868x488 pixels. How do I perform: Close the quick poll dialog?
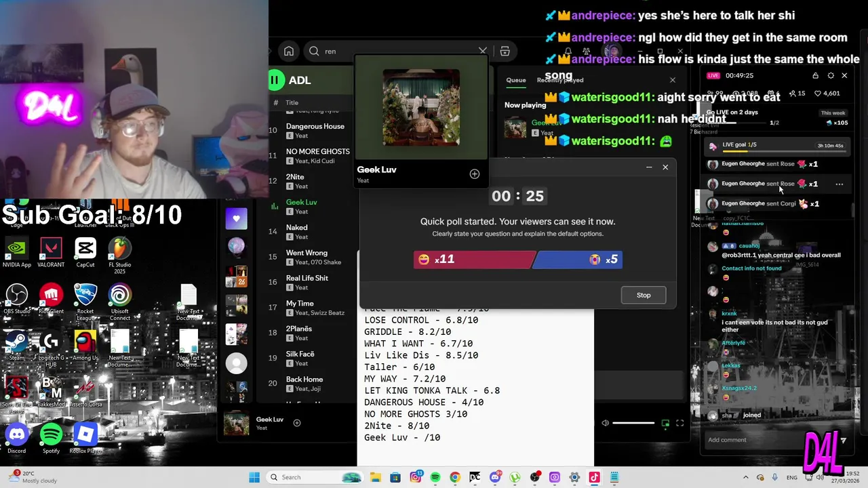coord(665,167)
